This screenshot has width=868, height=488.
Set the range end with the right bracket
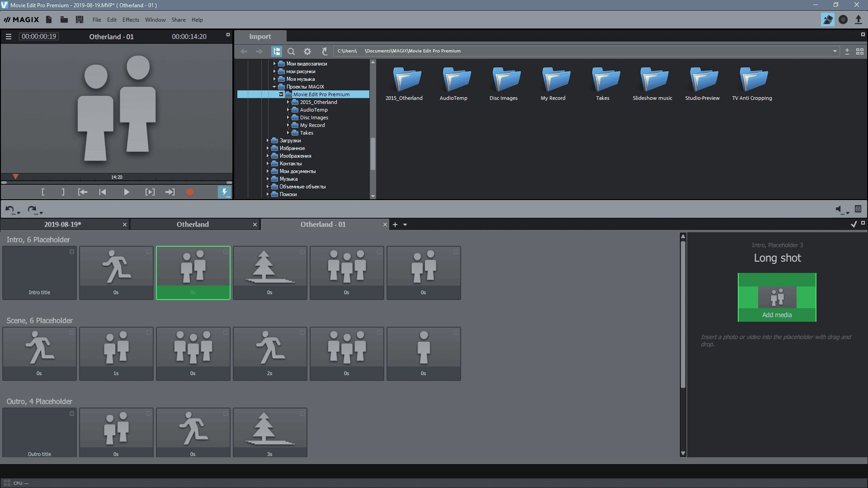[63, 192]
